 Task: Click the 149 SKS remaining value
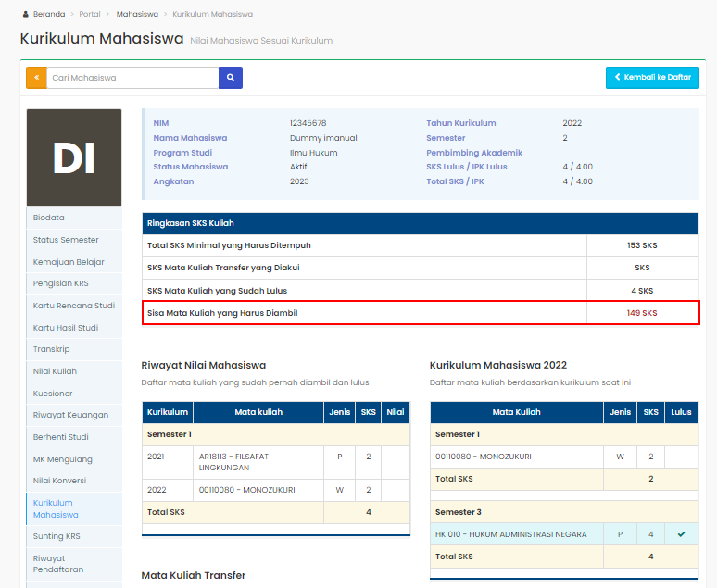pyautogui.click(x=642, y=313)
